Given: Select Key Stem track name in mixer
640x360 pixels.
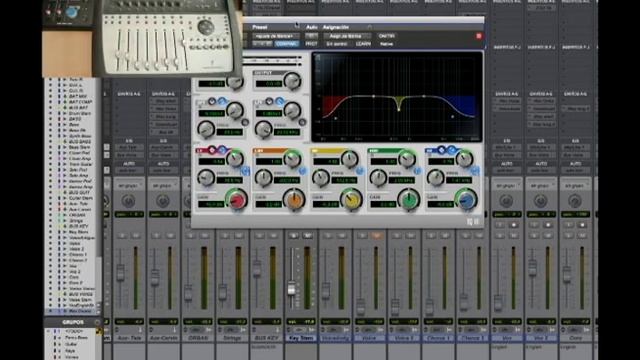Looking at the screenshot, I should coord(301,338).
